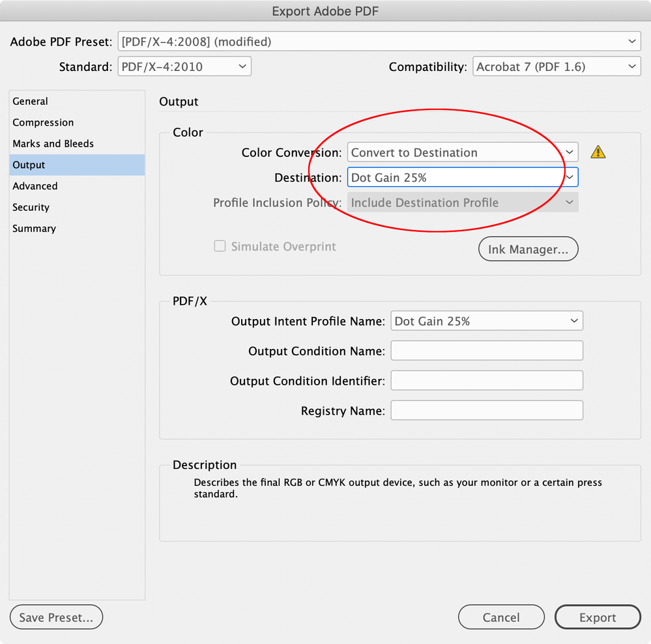This screenshot has height=644, width=651.
Task: Focus the Output Condition Name field
Action: [x=487, y=350]
